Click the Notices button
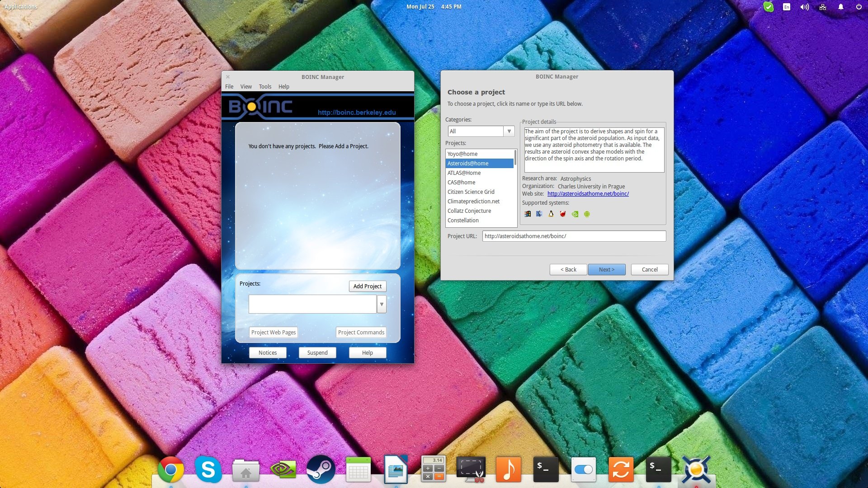 pyautogui.click(x=268, y=352)
